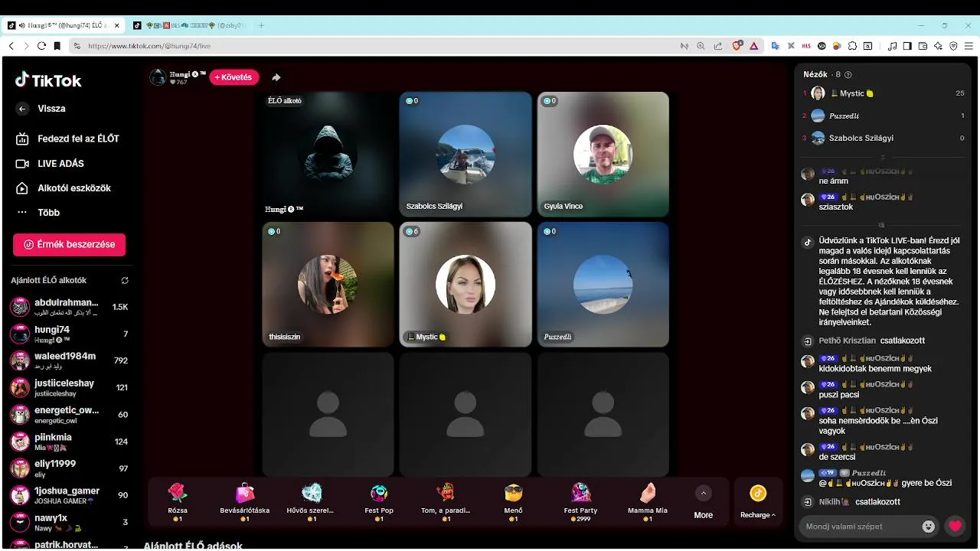Click the Pethö Krisztian name in chat
The image size is (980, 551).
pos(847,341)
